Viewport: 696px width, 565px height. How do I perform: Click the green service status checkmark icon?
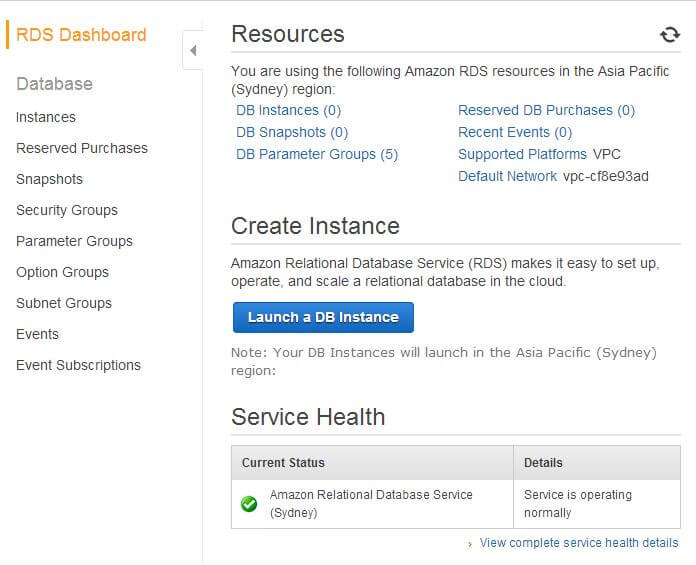[x=249, y=504]
